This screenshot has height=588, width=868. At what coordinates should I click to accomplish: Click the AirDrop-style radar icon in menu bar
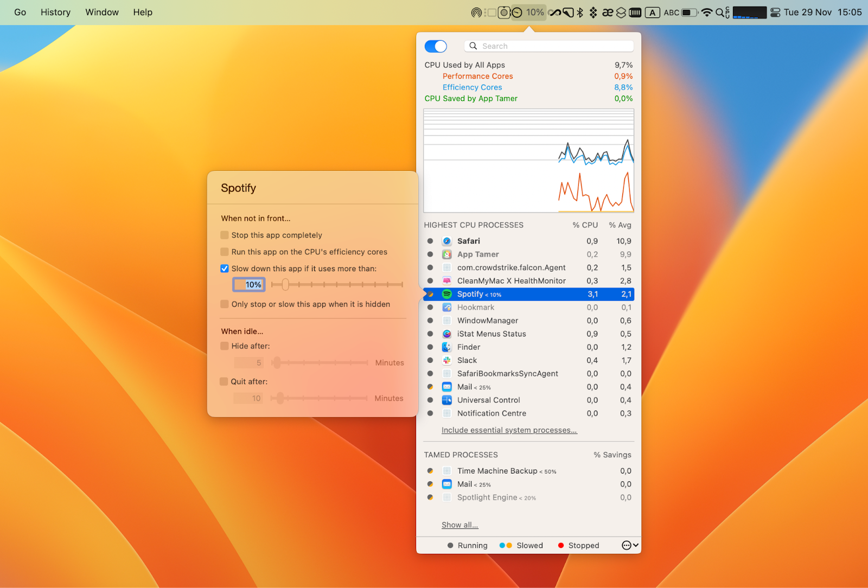tap(476, 12)
